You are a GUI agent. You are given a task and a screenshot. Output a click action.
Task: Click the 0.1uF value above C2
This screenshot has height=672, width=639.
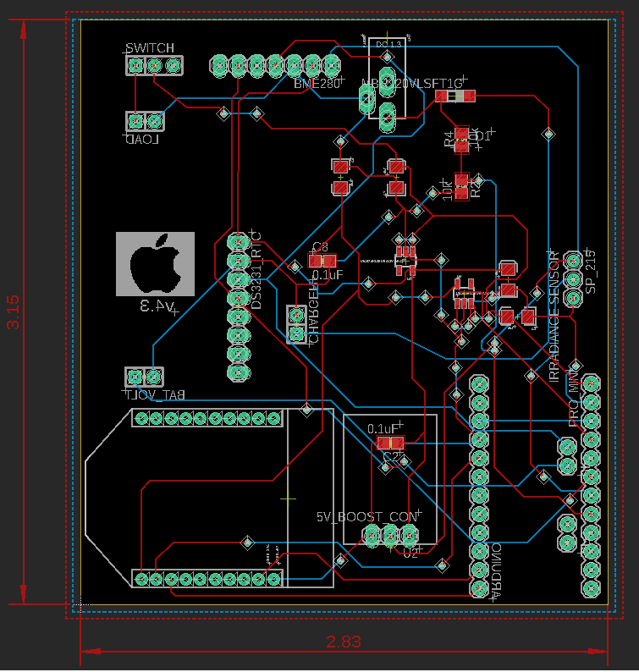[383, 429]
